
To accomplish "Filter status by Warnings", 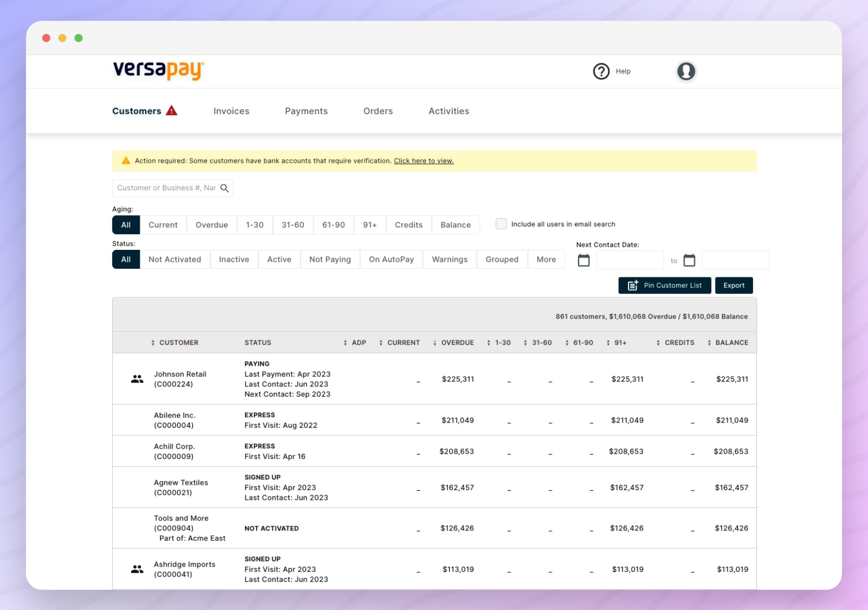I will click(x=450, y=259).
